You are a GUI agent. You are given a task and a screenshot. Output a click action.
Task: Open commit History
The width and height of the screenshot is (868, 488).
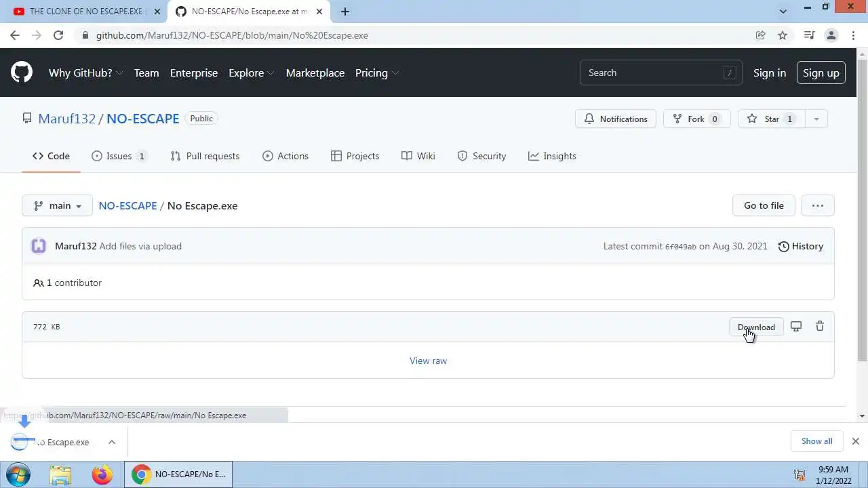800,246
